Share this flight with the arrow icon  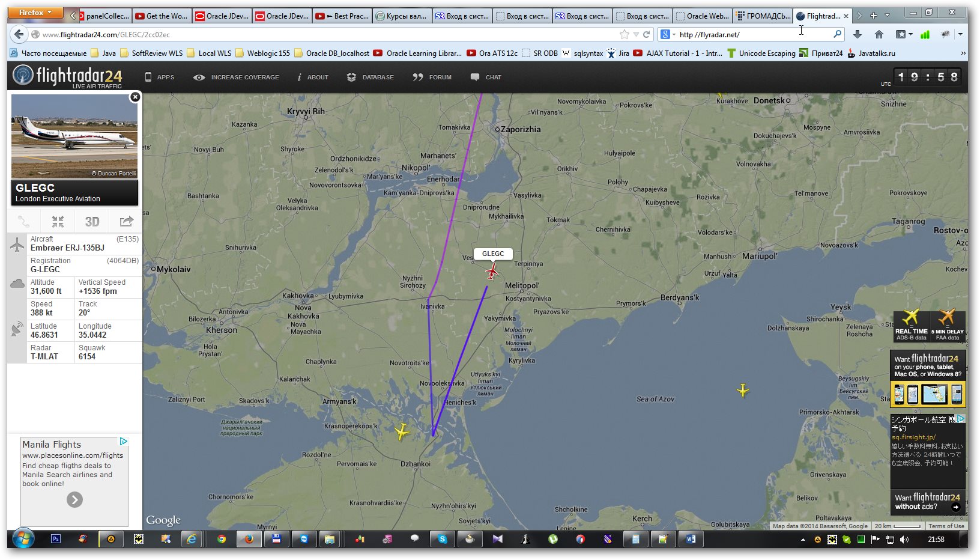pos(126,222)
